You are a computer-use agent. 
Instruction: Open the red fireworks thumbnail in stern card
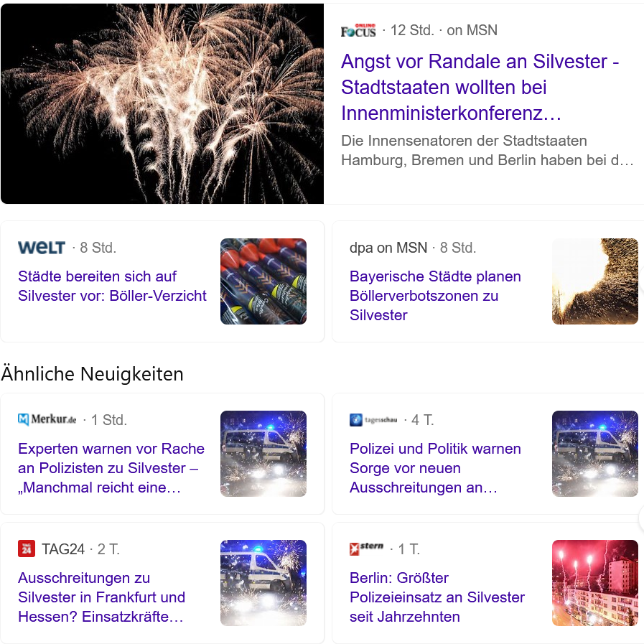[x=594, y=583]
